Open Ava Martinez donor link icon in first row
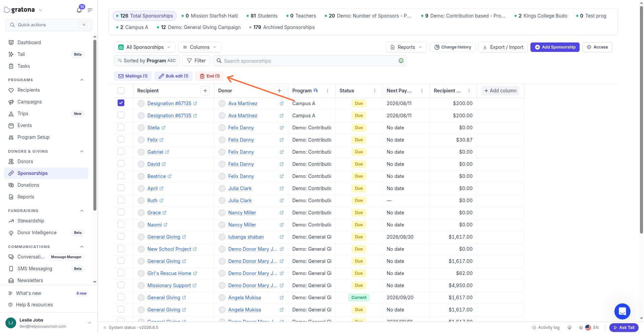Image resolution: width=644 pixels, height=333 pixels. pos(281,103)
